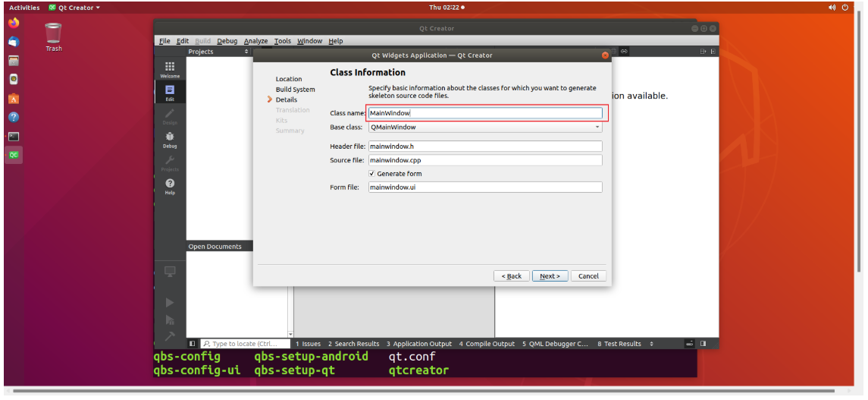
Task: Click the progress details toggle icon
Action: [x=690, y=344]
